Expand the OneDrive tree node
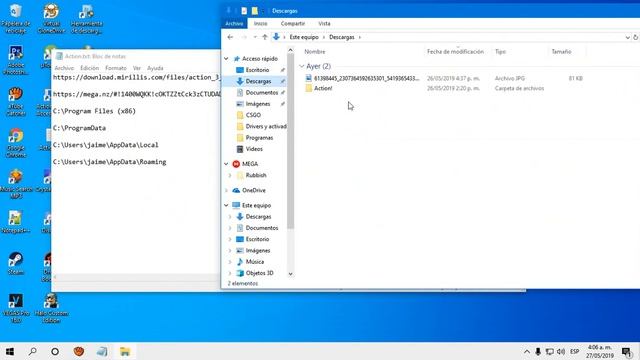 [x=226, y=191]
